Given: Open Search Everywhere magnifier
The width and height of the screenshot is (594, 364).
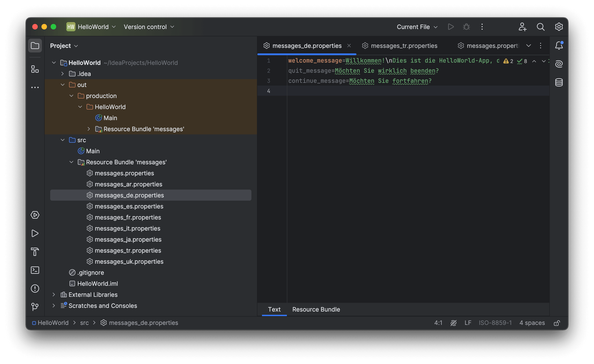Looking at the screenshot, I should (541, 27).
